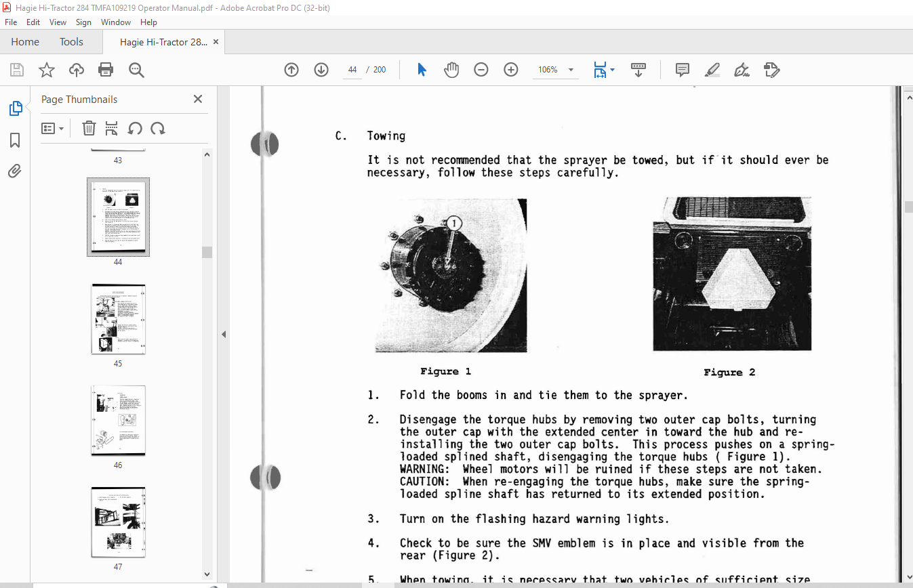
Task: Click the 'Figure 1' caption
Action: point(445,371)
